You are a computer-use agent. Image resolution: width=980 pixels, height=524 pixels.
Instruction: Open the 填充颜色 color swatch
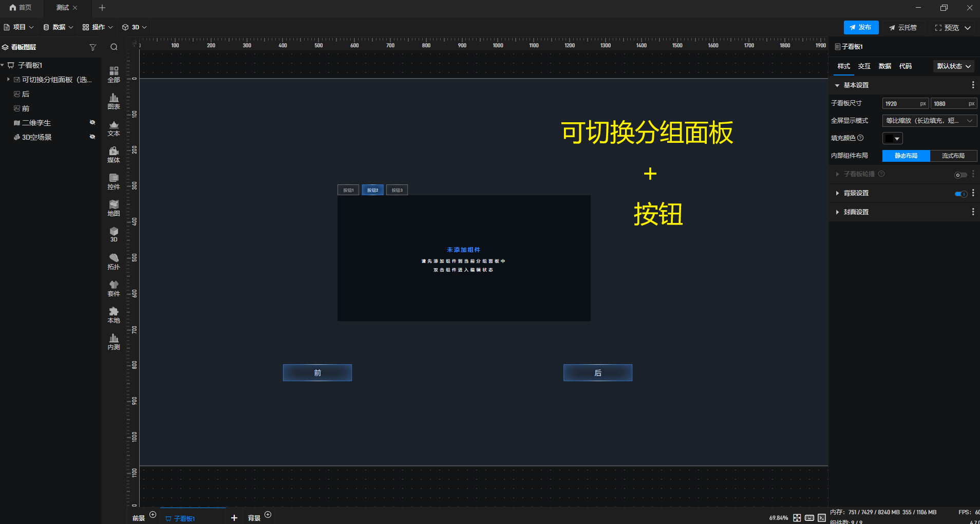tap(893, 138)
